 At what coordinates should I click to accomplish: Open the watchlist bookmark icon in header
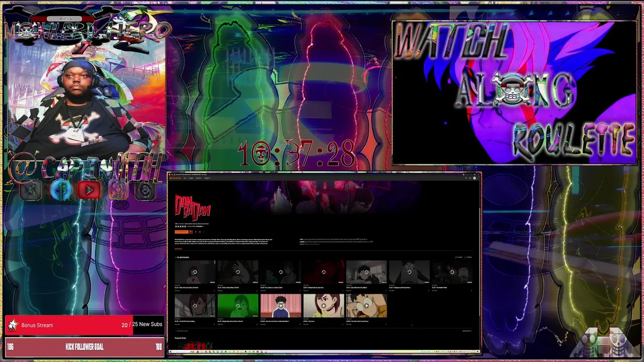[470, 178]
